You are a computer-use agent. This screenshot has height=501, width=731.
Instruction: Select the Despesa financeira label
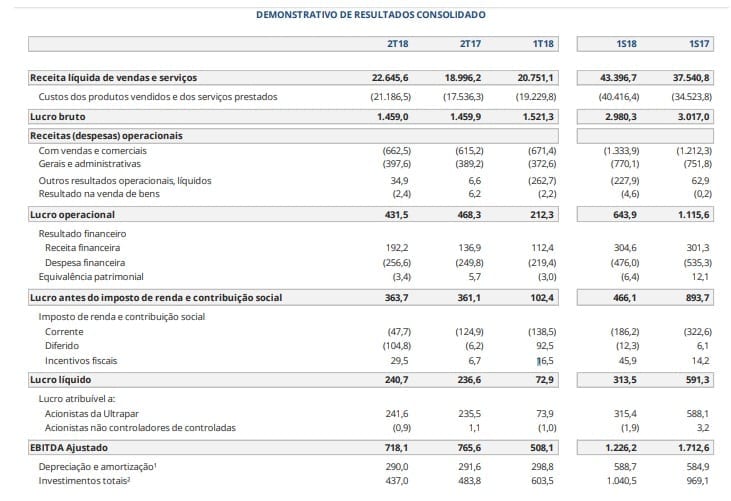point(85,262)
